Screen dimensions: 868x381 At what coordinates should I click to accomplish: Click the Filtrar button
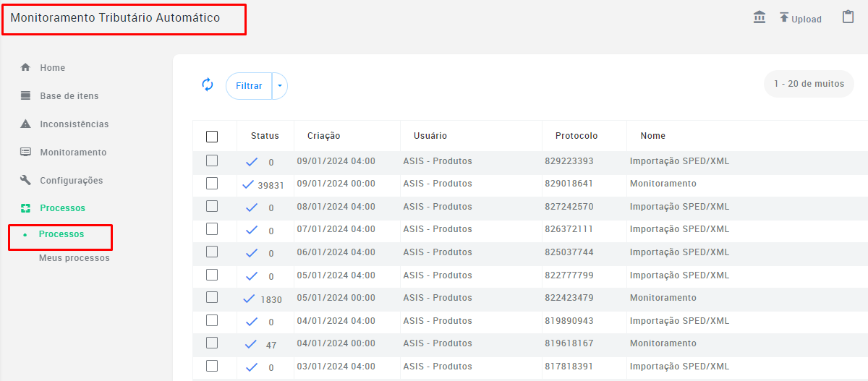point(249,86)
